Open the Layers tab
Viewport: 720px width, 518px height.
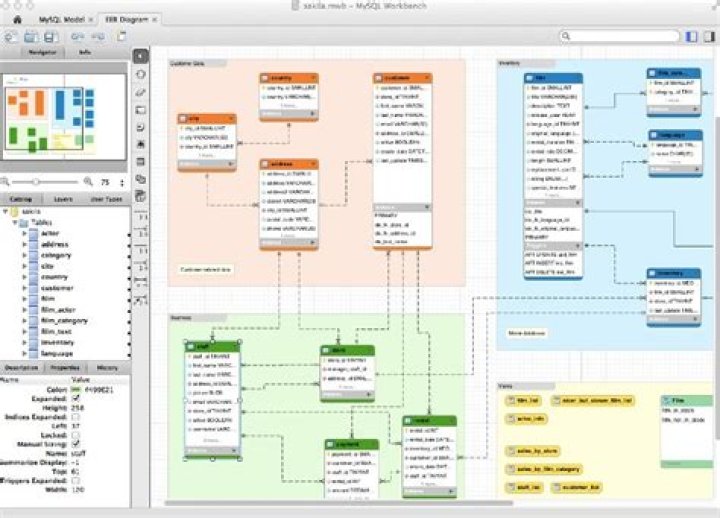tap(63, 200)
